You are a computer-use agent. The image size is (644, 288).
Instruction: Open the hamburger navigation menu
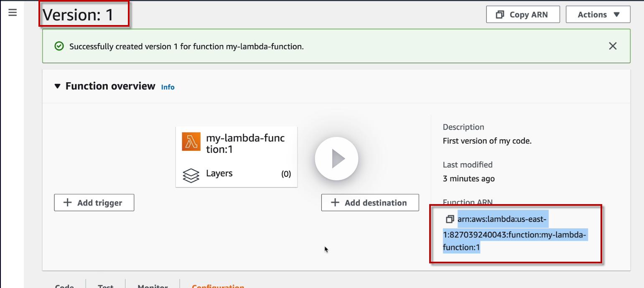13,13
